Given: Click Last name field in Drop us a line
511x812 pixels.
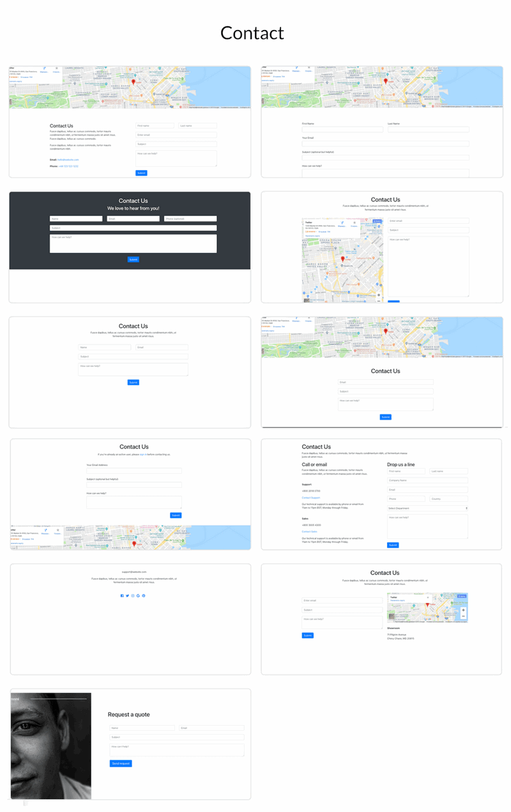Looking at the screenshot, I should 448,471.
